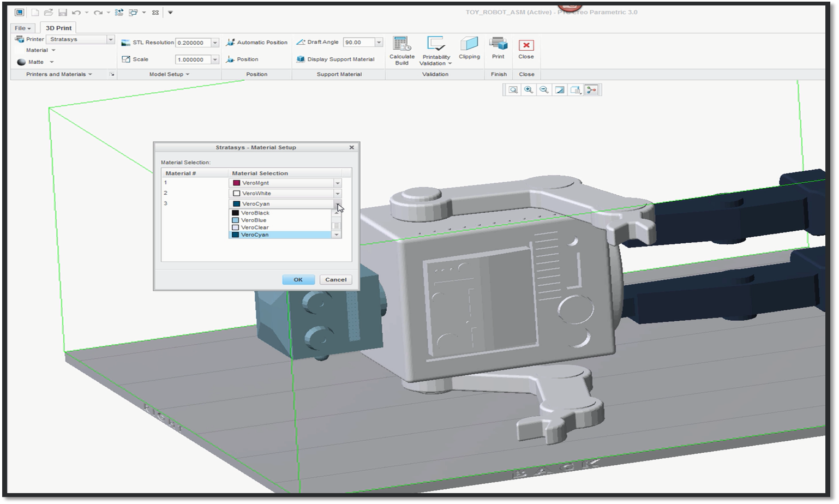Open the STL Resolution value dropdown
Screen dimensions: 839x504
(215, 43)
